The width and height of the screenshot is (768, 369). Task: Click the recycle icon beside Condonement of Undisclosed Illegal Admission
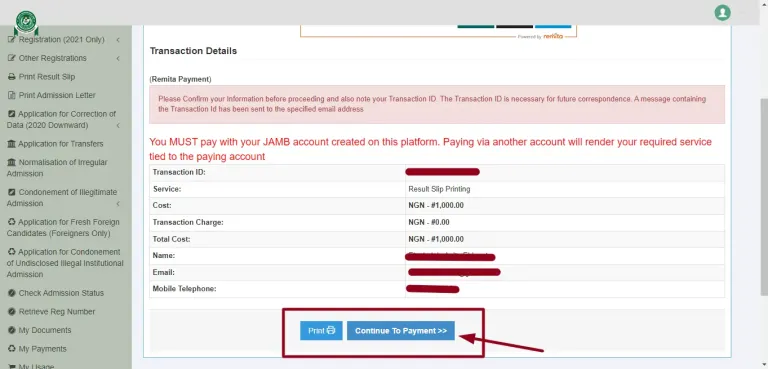12,252
